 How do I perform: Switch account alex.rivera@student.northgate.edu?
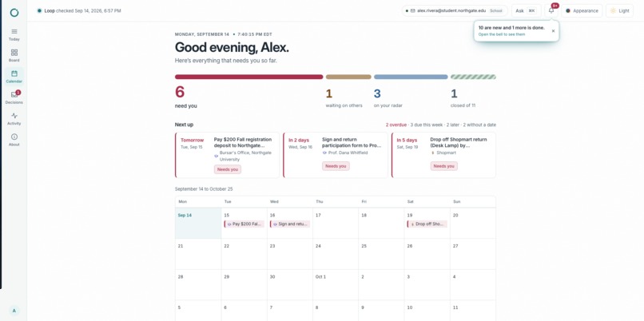pyautogui.click(x=455, y=10)
